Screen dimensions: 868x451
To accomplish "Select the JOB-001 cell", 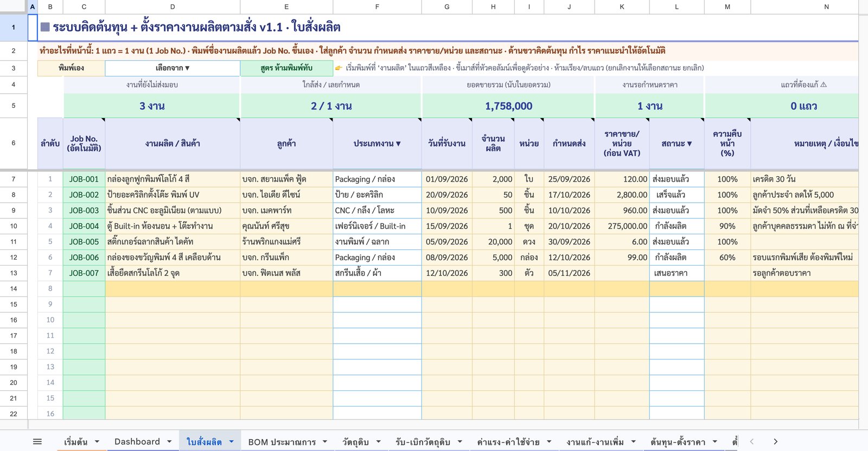I will 84,179.
